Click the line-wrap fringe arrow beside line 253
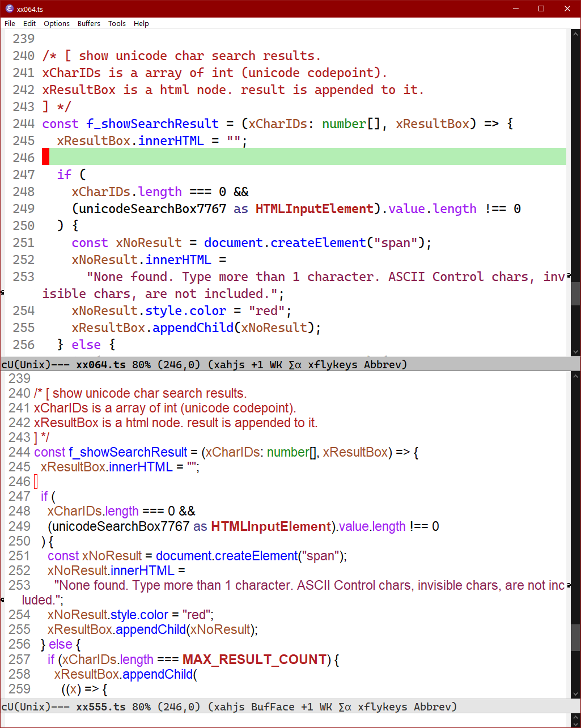 [3, 291]
